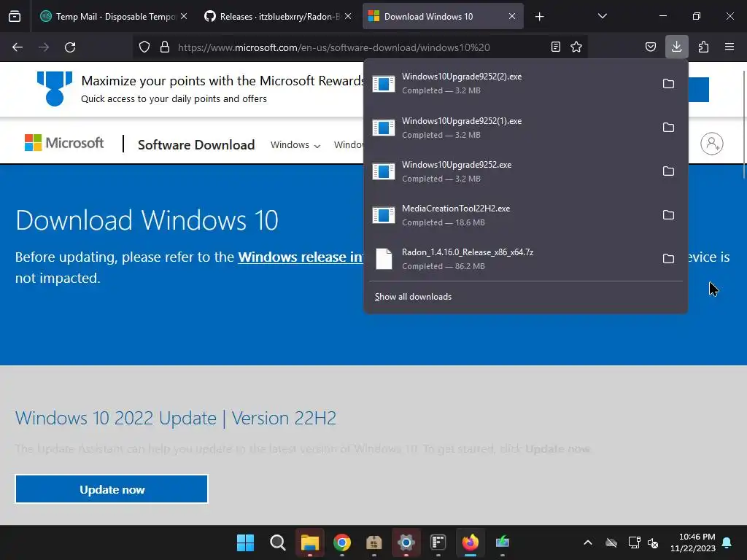Screen dimensions: 747x560
Task: Show Windows10Upgrade9252.exe in folder
Action: (x=668, y=171)
